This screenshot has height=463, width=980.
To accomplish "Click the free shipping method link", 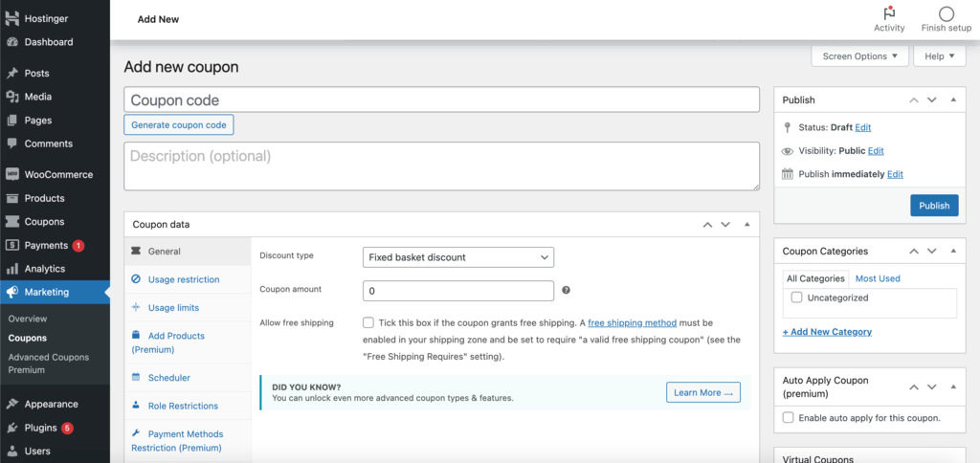I will tap(632, 323).
